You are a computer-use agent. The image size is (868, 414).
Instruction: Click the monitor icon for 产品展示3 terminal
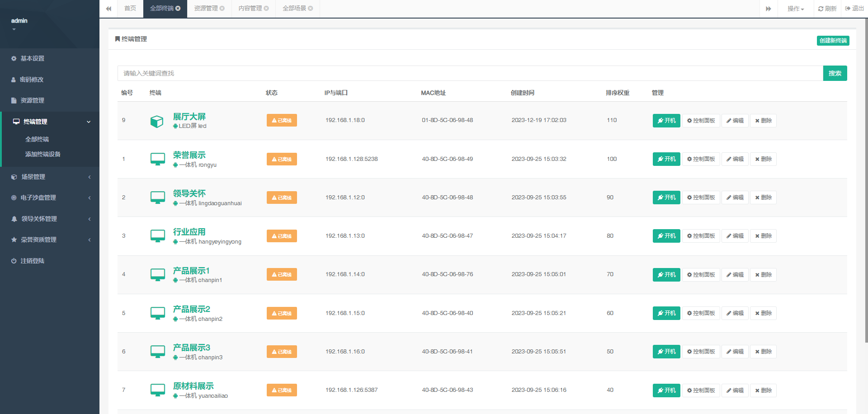(x=158, y=352)
